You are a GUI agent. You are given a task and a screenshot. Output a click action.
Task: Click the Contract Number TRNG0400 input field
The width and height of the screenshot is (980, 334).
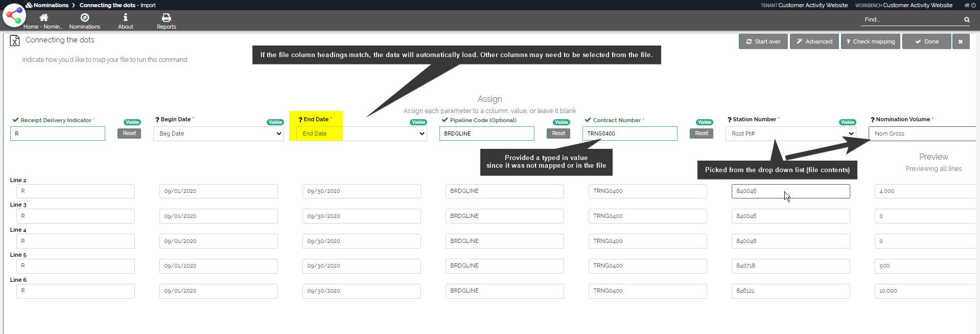(629, 133)
